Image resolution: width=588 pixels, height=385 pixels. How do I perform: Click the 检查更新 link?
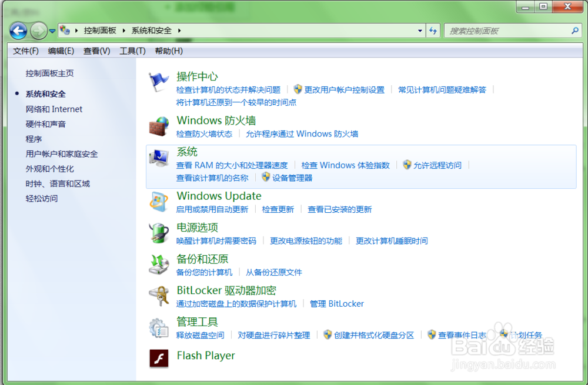pos(278,209)
